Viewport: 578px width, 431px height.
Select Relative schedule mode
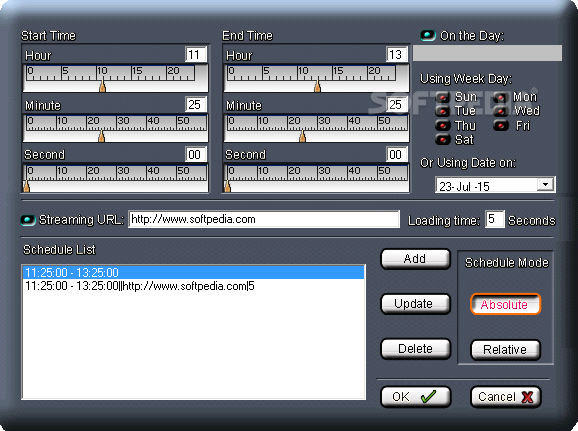[505, 350]
